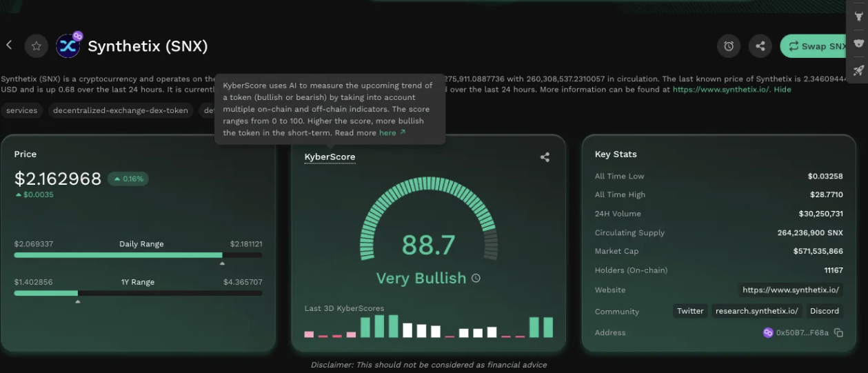Open the price alert alarm clock icon

coord(729,46)
